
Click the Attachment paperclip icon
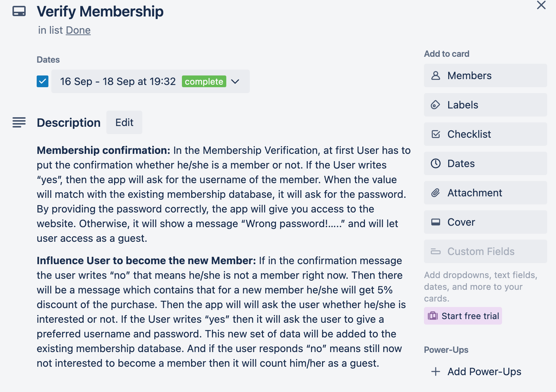[x=435, y=193]
